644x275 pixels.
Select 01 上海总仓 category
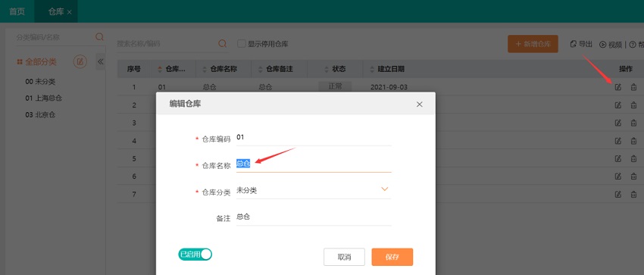click(x=44, y=98)
